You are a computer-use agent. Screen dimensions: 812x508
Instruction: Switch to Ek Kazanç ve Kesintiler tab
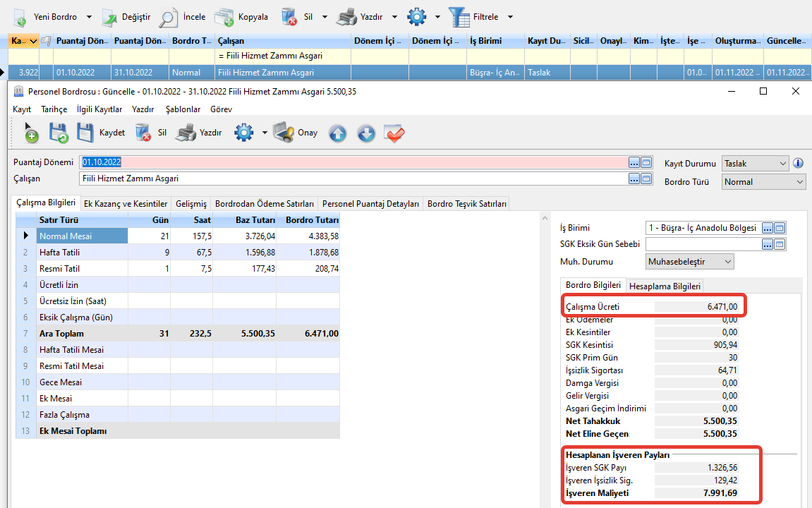coord(126,203)
